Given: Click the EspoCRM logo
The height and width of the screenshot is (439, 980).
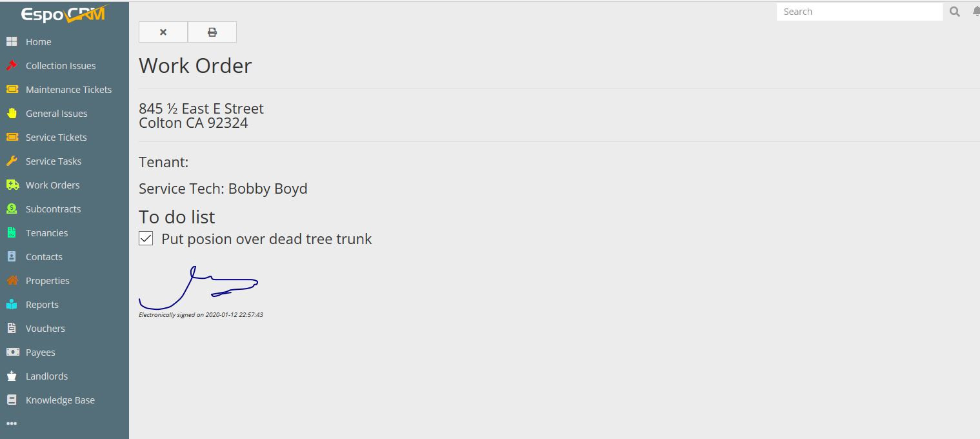Looking at the screenshot, I should coord(64,14).
